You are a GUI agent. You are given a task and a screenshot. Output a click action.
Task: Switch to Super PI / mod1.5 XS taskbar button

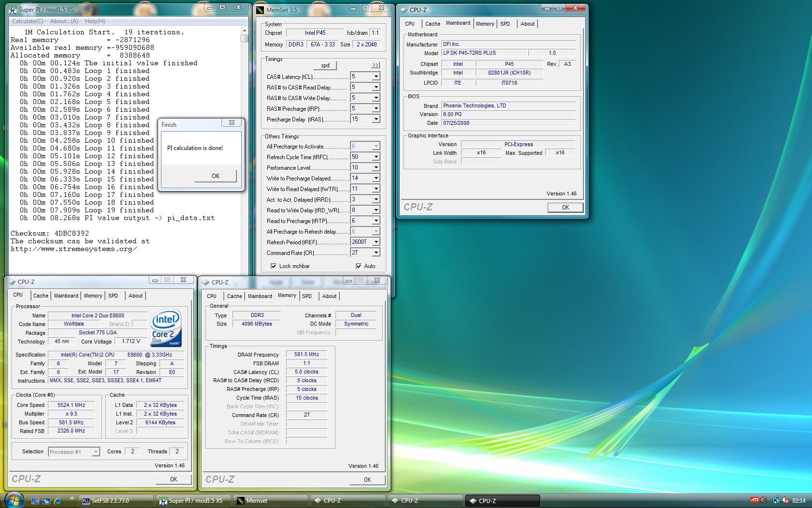coord(194,501)
